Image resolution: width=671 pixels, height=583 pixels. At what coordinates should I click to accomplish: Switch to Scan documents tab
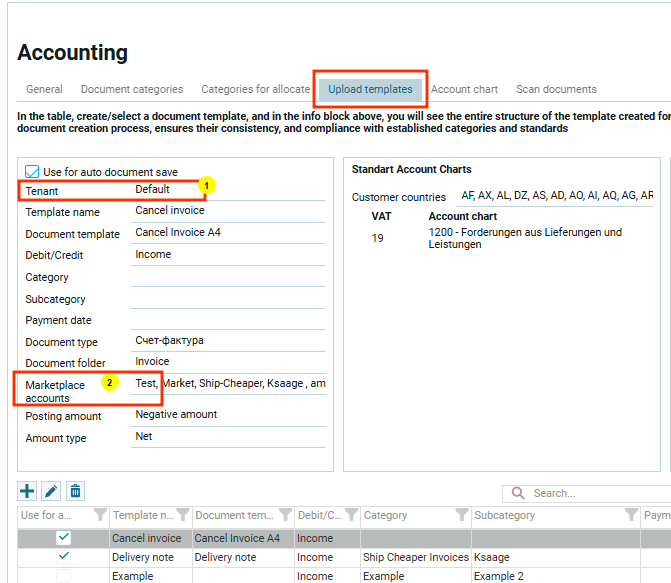(x=556, y=89)
